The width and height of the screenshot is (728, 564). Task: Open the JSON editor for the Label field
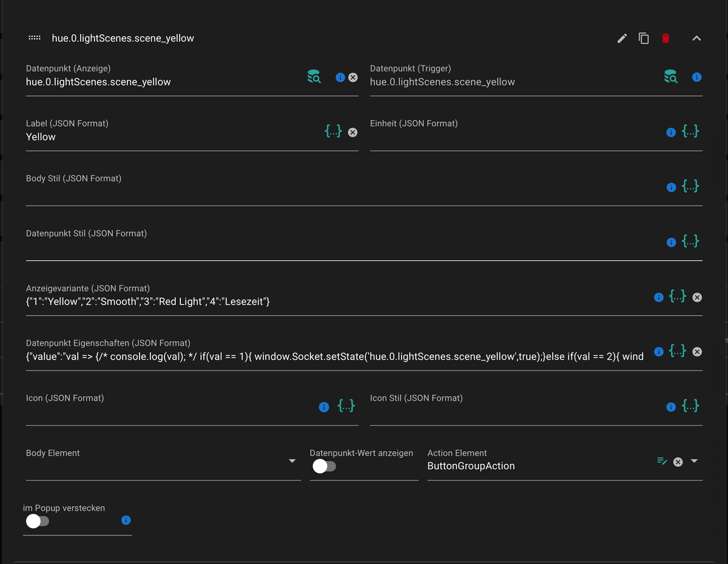(333, 131)
